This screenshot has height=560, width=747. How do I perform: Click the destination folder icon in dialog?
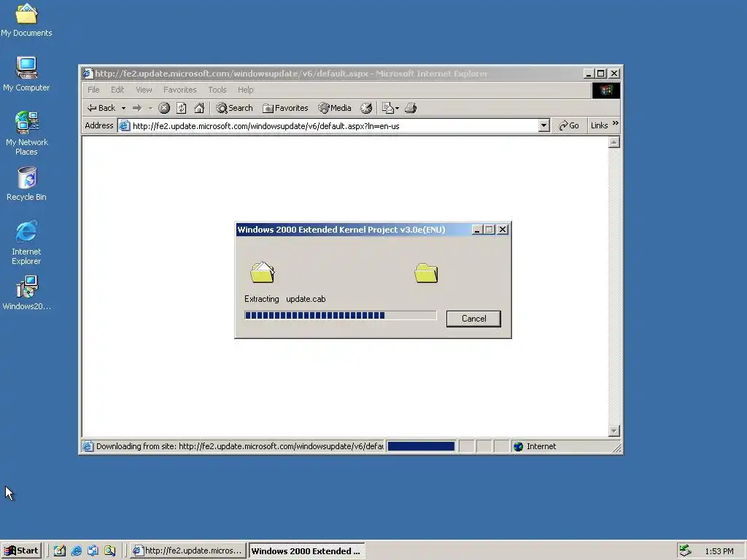click(426, 273)
